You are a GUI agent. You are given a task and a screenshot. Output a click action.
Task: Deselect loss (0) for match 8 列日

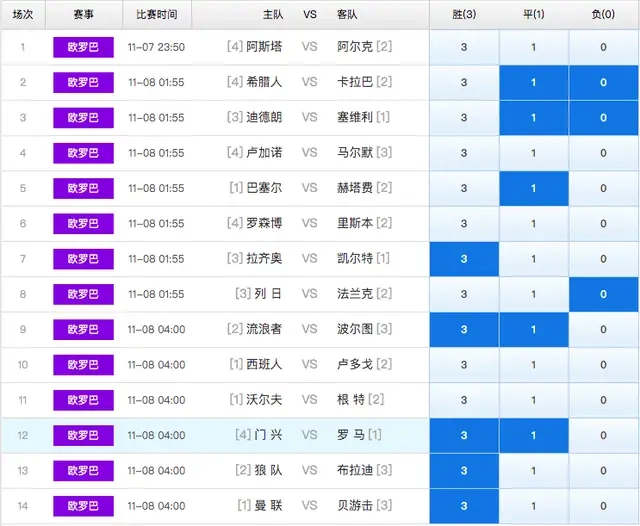pyautogui.click(x=604, y=294)
